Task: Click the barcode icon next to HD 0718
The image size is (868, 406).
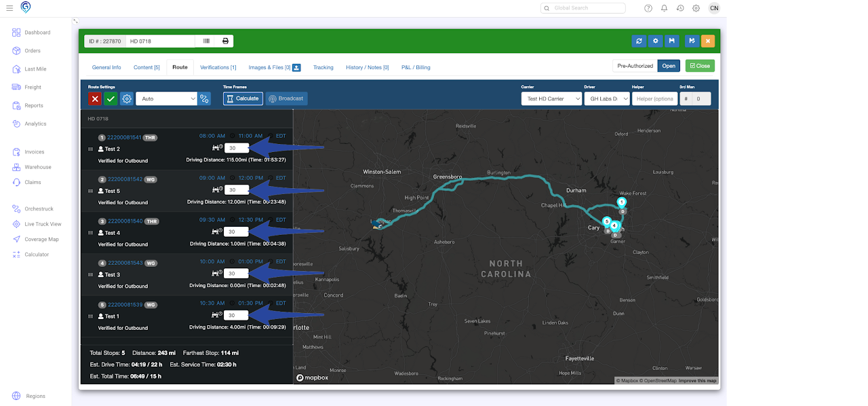Action: click(x=206, y=41)
